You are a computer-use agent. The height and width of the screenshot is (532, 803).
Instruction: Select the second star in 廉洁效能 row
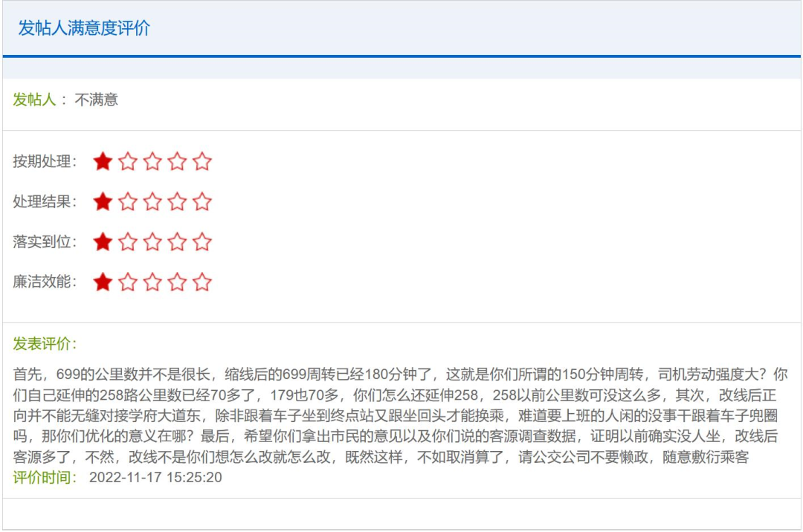(x=128, y=282)
